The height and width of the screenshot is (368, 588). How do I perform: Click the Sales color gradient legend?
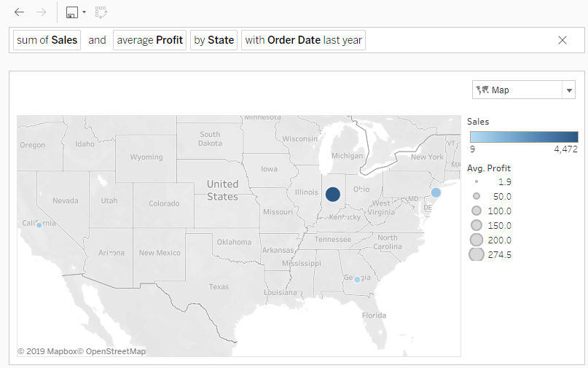pyautogui.click(x=524, y=136)
